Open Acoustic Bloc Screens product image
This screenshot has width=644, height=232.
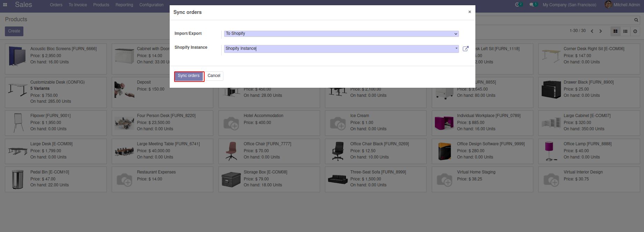[17, 56]
